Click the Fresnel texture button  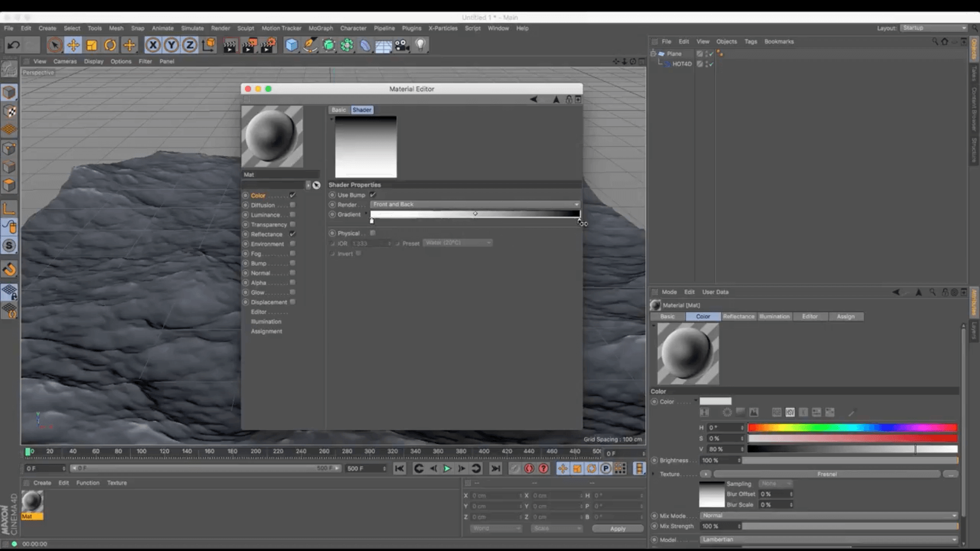tap(826, 474)
